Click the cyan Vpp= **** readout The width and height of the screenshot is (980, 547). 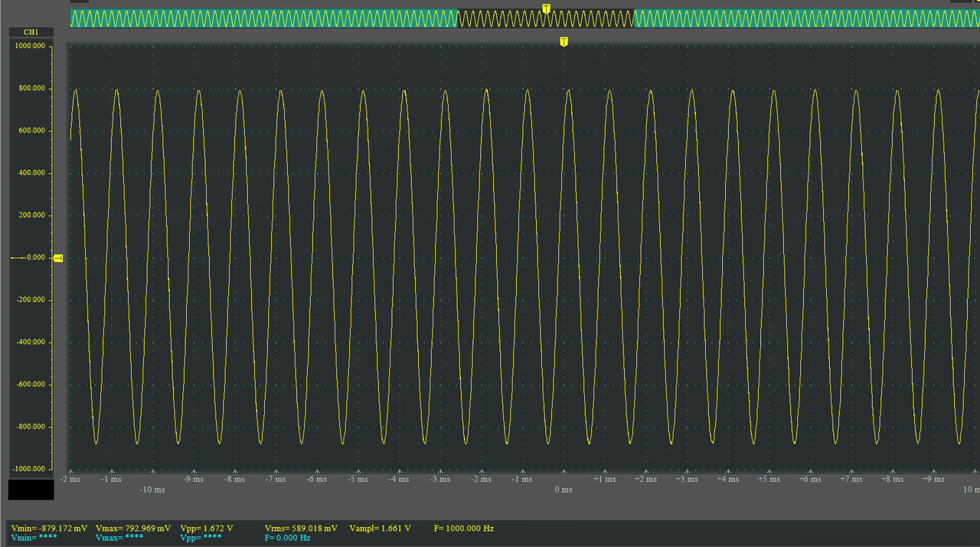[201, 538]
